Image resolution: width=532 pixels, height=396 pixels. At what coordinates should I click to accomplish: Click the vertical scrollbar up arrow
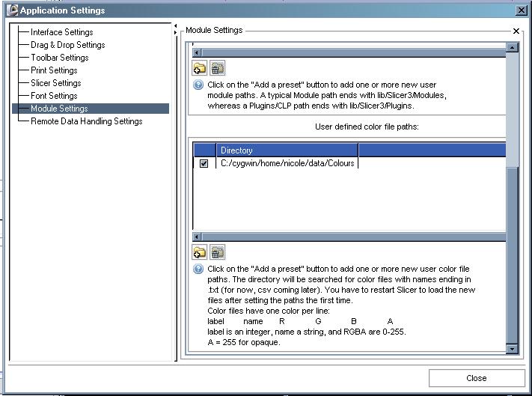(512, 47)
